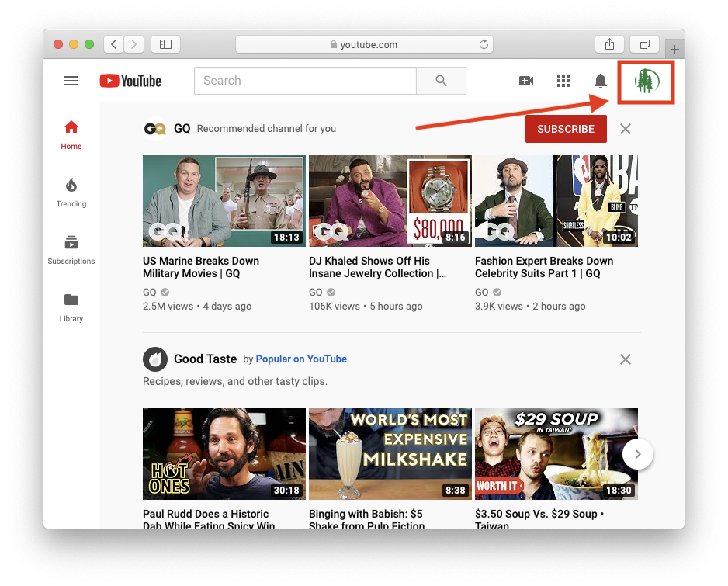728x586 pixels.
Task: Open the YouTube apps grid
Action: click(x=563, y=81)
